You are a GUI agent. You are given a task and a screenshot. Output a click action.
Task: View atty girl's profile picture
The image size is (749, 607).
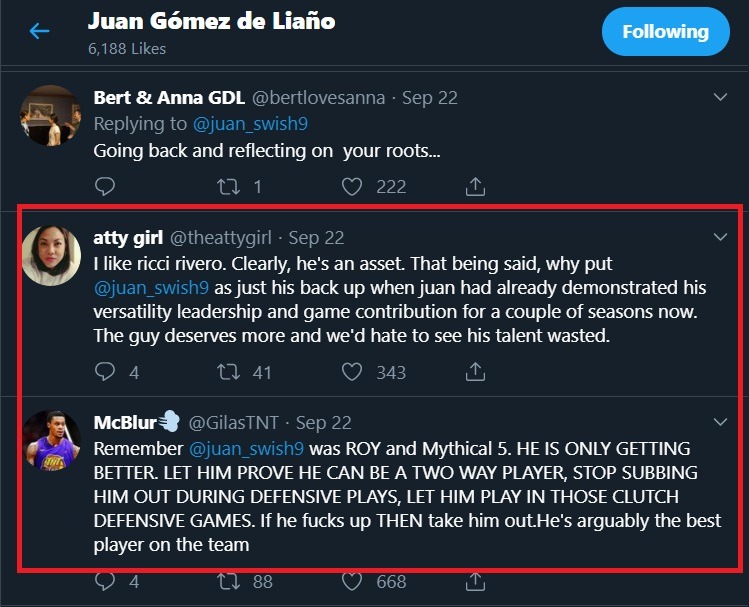point(50,255)
